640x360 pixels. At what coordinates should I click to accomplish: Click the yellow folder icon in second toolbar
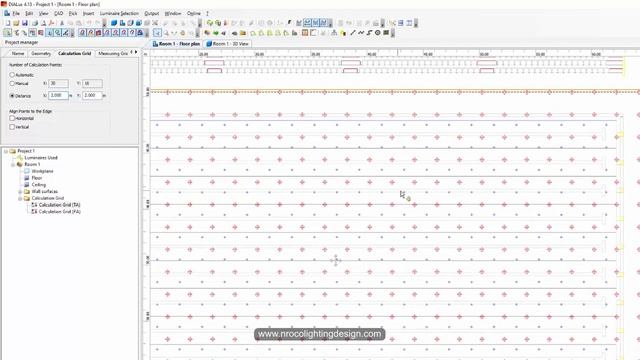click(243, 33)
